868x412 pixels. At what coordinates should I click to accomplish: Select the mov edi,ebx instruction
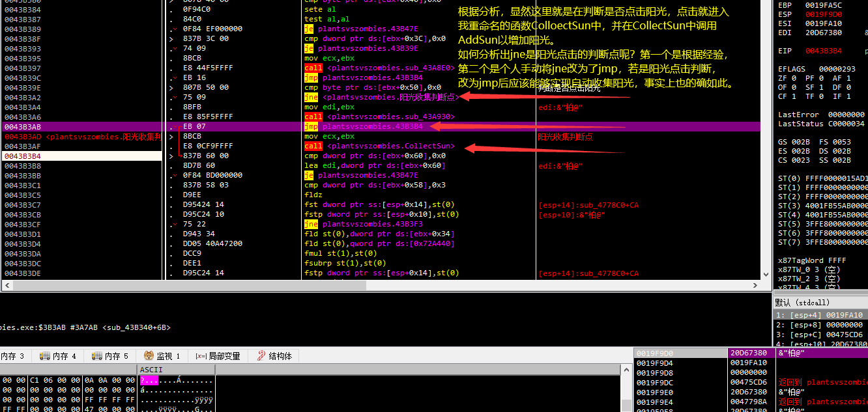(329, 107)
